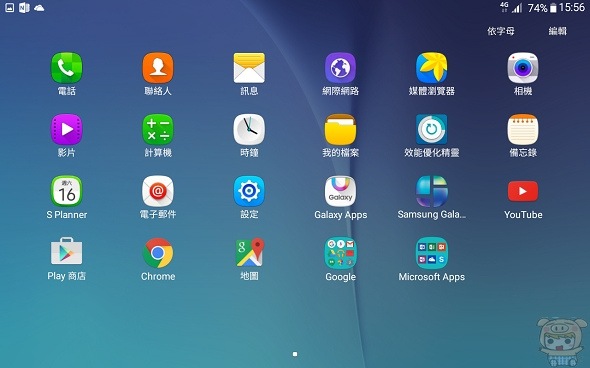Viewport: 590px width, 368px height.
Task: Launch the Galaxy Apps store
Action: (x=341, y=191)
